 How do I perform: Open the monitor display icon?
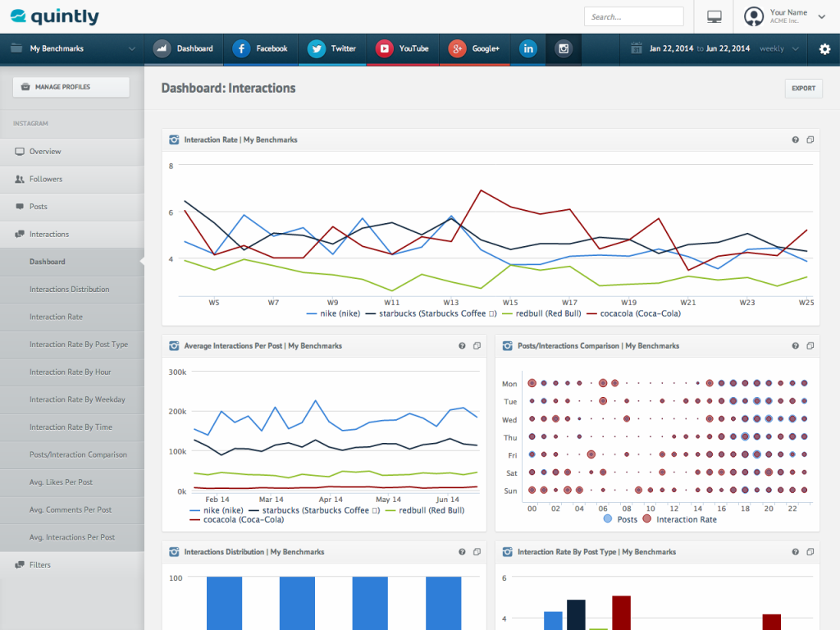pos(714,16)
